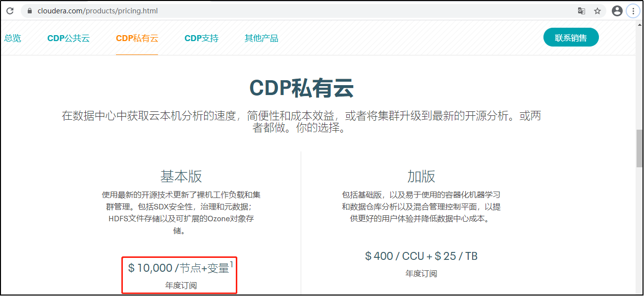Bookmark this page with the star icon

pos(597,11)
